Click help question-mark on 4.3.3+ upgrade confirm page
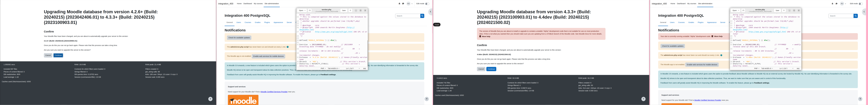868x105 pixels. pyautogui.click(x=210, y=99)
